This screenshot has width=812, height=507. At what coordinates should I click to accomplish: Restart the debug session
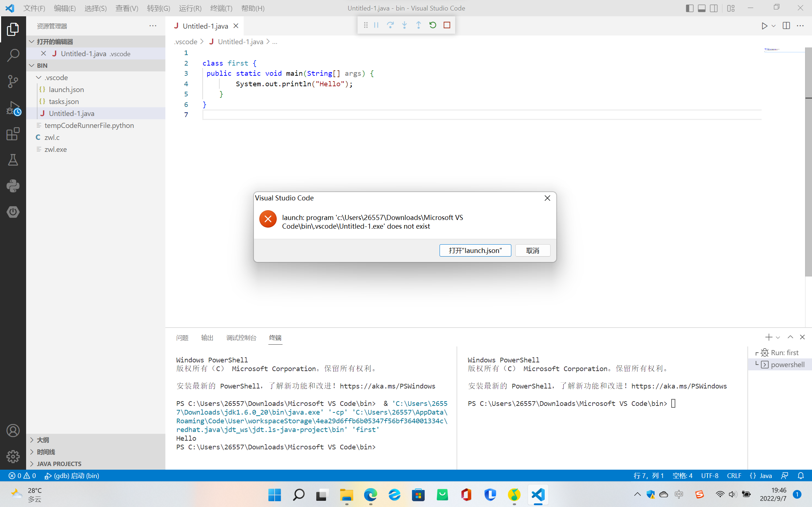(x=433, y=25)
